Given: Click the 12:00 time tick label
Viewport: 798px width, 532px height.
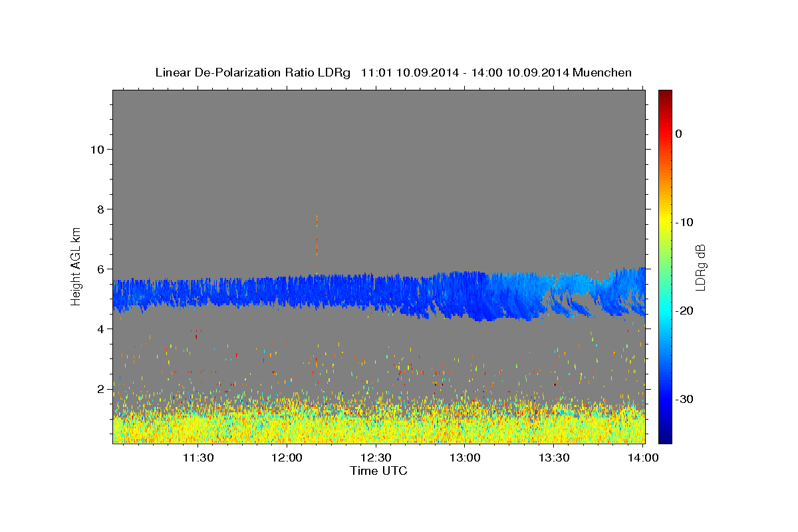Looking at the screenshot, I should (x=287, y=458).
